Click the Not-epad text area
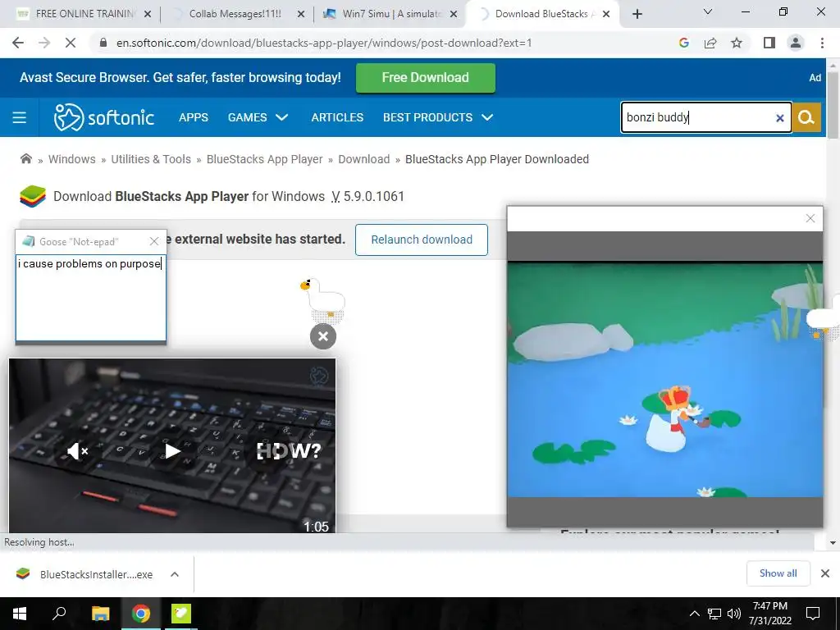This screenshot has height=630, width=840. [90, 298]
